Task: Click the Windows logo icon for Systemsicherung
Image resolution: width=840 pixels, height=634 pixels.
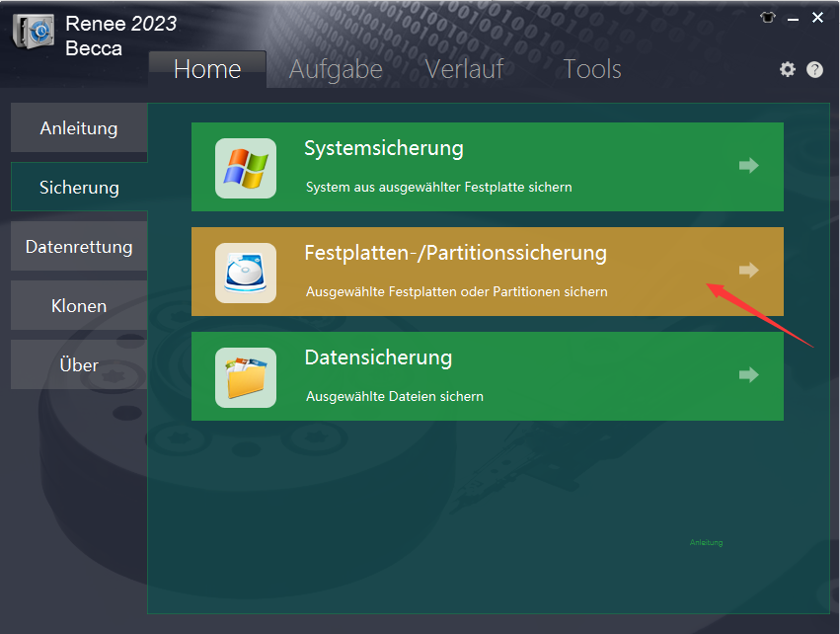Action: [x=246, y=168]
